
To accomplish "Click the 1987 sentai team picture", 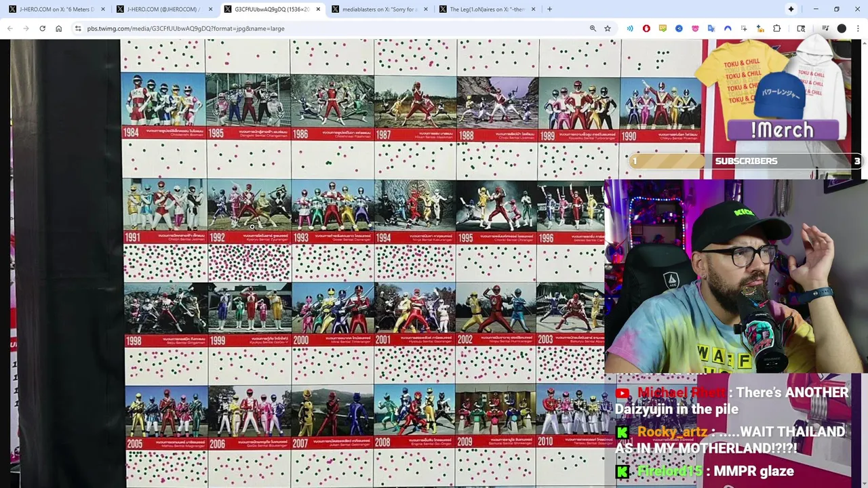I will [415, 102].
